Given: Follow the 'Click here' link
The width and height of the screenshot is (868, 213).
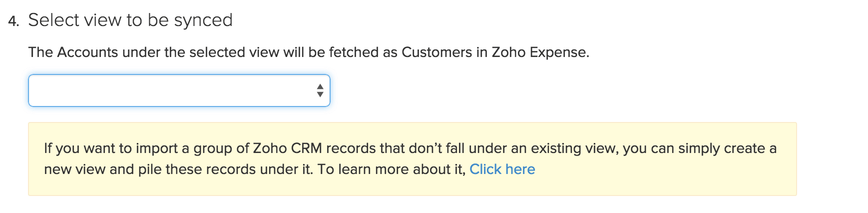Looking at the screenshot, I should click(x=502, y=169).
